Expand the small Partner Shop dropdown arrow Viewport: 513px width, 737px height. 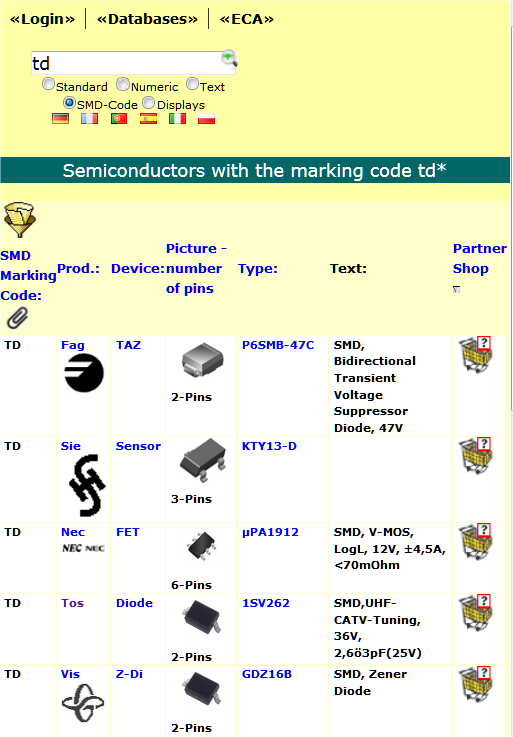(456, 289)
